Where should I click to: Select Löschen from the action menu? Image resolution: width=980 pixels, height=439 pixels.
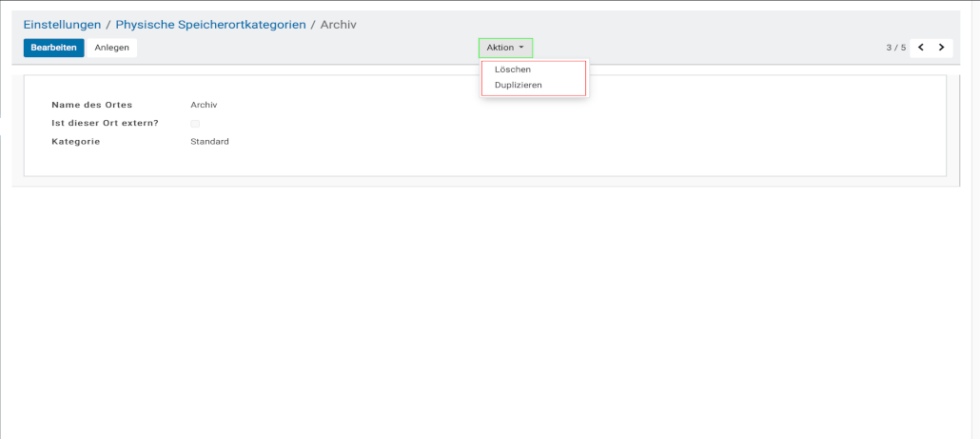click(513, 70)
